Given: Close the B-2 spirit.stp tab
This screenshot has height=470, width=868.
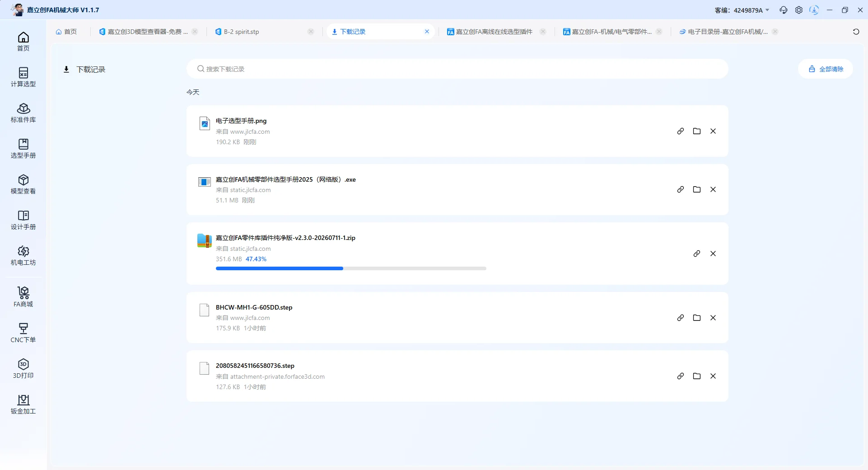Looking at the screenshot, I should click(x=311, y=32).
